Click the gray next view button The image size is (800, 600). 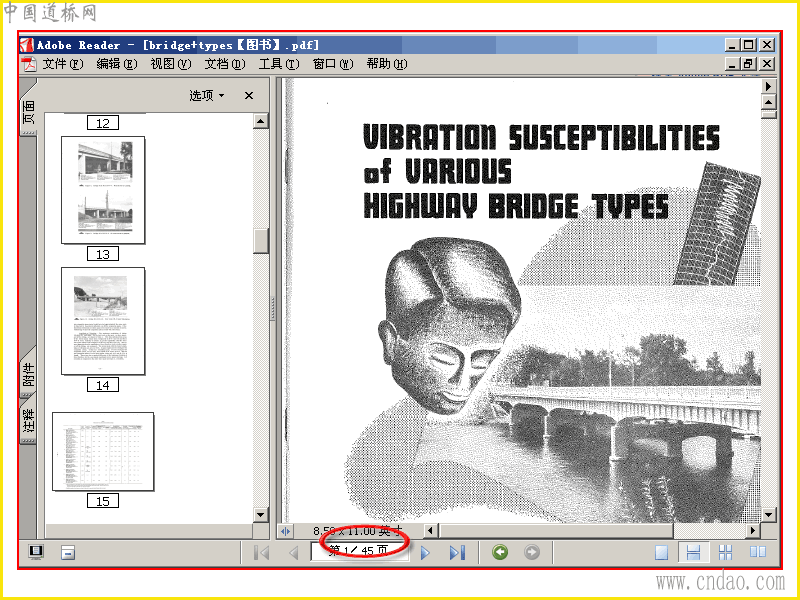pos(532,552)
